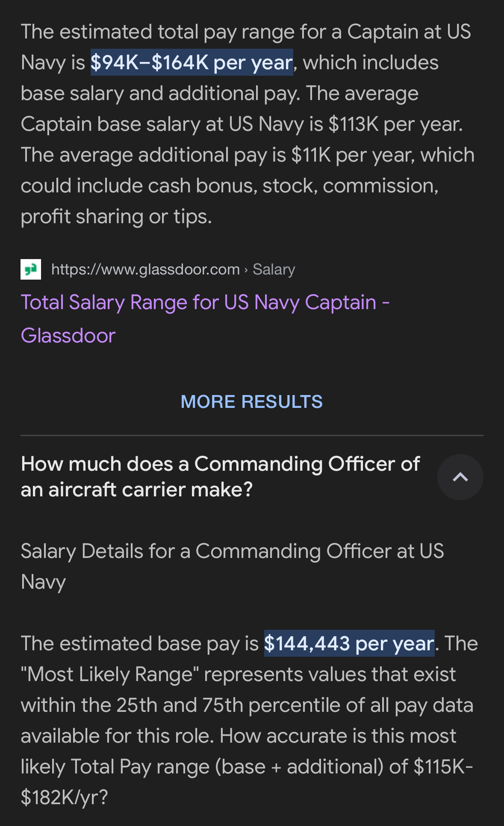Click the Glassdoor favicon icon
Viewport: 504px width, 826px height.
pos(31,269)
